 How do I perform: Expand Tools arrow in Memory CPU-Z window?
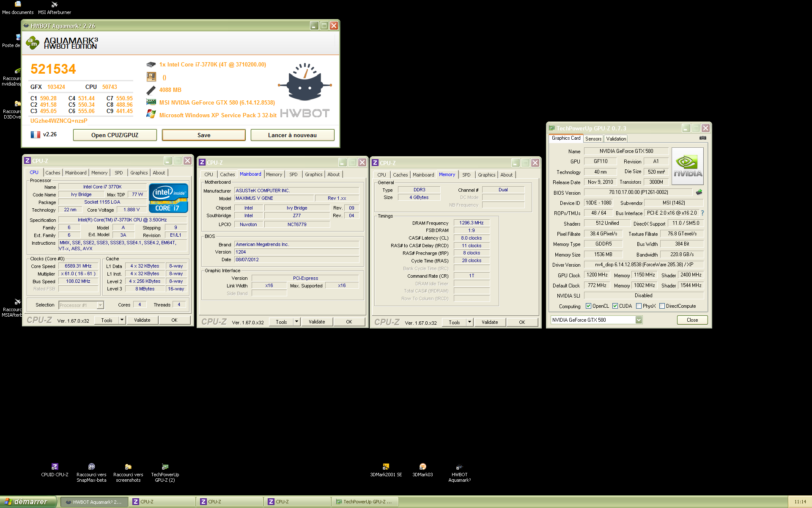tap(469, 322)
